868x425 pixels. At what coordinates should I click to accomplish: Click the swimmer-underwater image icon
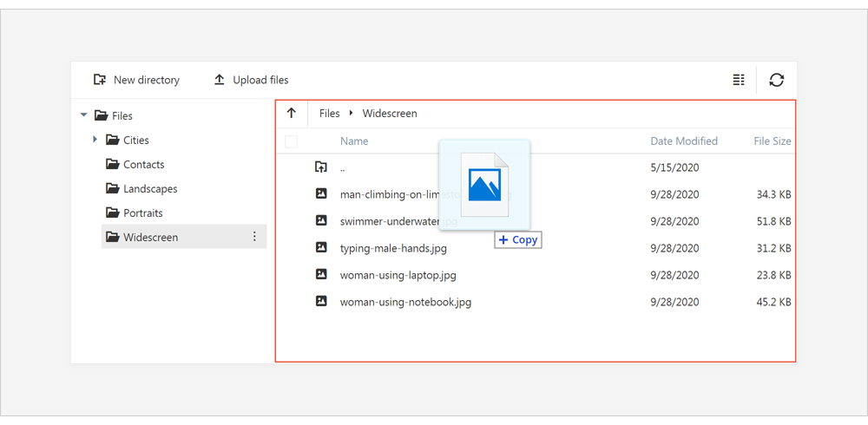coord(321,220)
